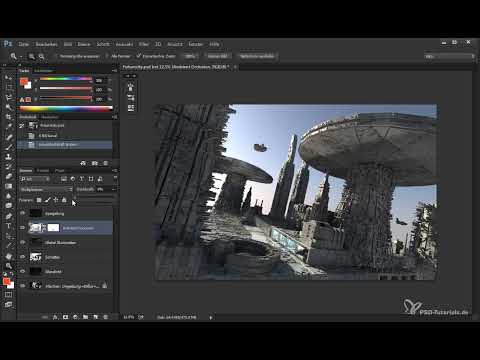Image resolution: width=480 pixels, height=360 pixels.
Task: Click zoom-out magnifier in options bar
Action: (42, 56)
